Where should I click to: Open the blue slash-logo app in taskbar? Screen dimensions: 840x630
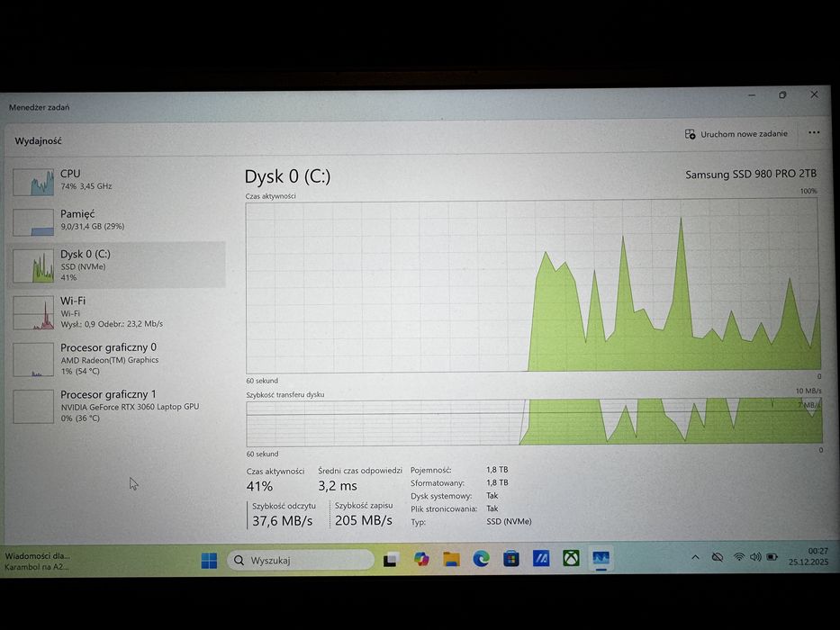(541, 559)
